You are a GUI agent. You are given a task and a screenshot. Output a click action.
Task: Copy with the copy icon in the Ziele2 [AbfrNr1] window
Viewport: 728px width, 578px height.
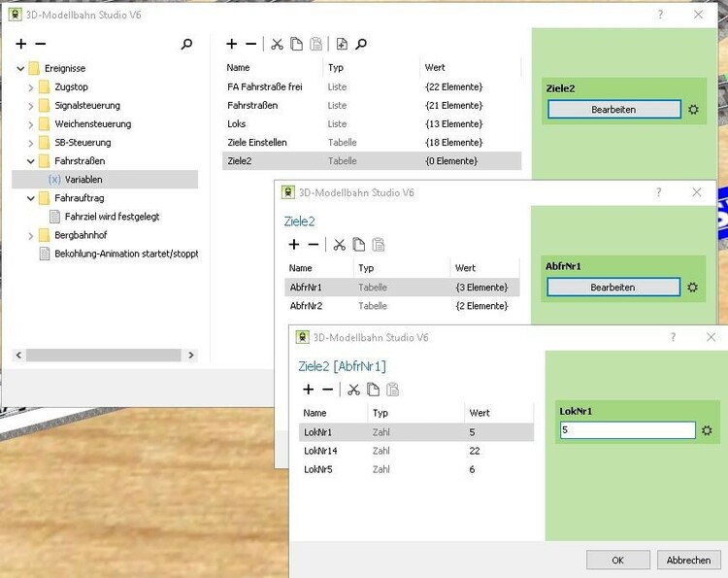(374, 390)
